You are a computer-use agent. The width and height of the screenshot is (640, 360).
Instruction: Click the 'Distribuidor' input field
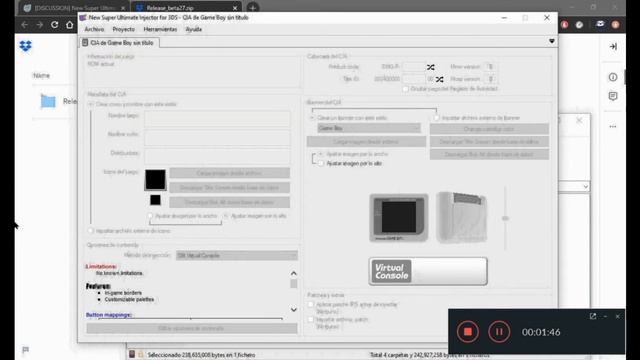coord(217,157)
